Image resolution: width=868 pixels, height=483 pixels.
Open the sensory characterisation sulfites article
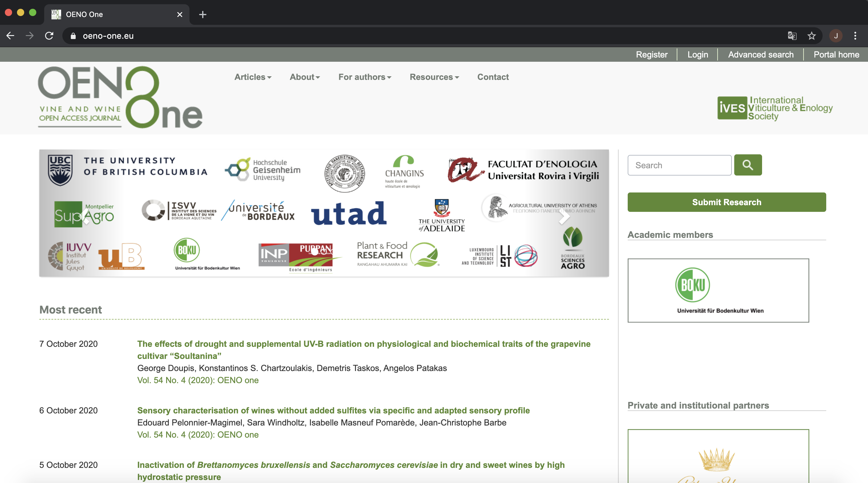tap(333, 410)
